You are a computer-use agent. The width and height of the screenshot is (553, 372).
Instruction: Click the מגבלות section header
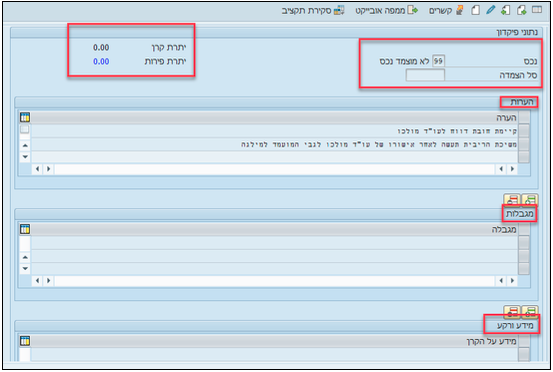519,214
